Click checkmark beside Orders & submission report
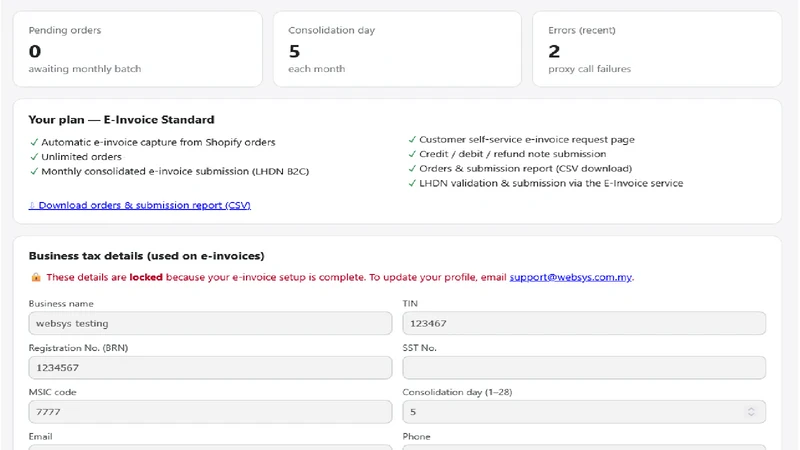The image size is (800, 450). (x=412, y=169)
